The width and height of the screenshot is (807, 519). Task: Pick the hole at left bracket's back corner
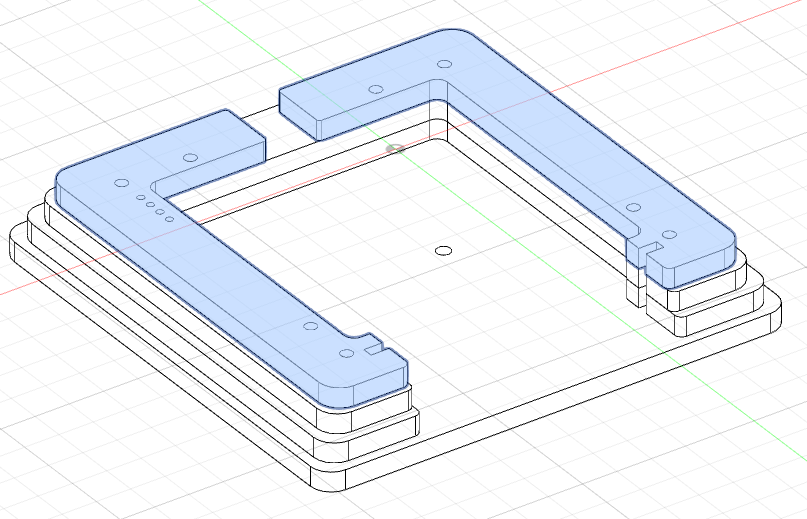[x=122, y=183]
